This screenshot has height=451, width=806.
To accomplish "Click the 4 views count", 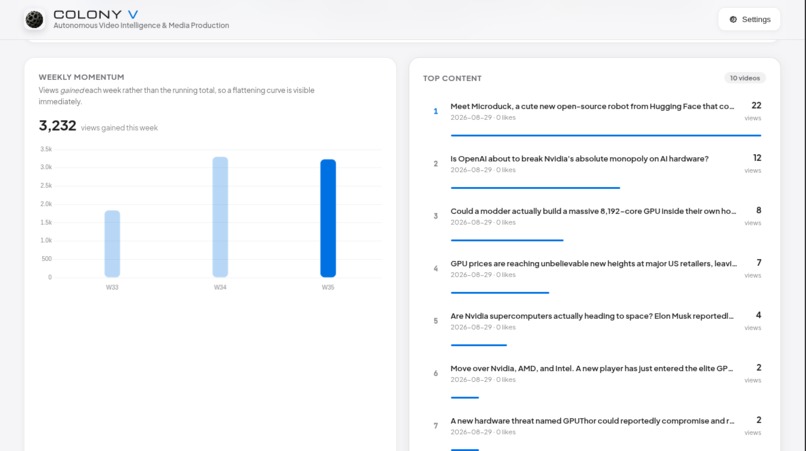I will [759, 315].
